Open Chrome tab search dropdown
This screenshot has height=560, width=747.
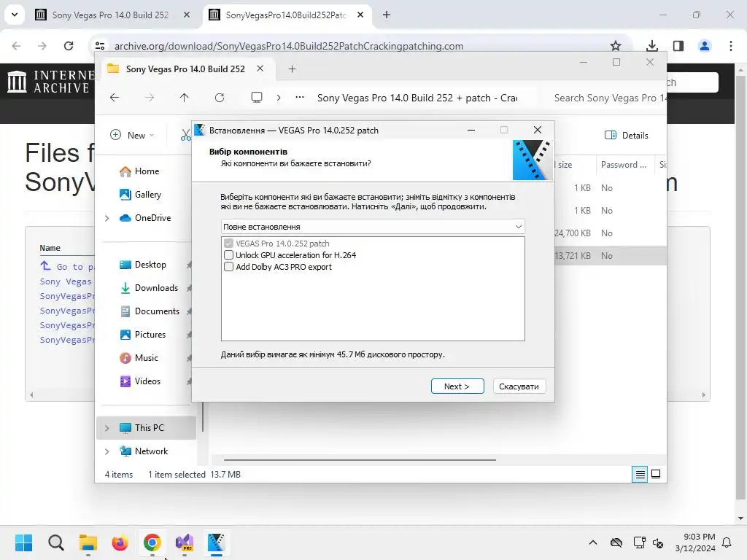click(15, 15)
